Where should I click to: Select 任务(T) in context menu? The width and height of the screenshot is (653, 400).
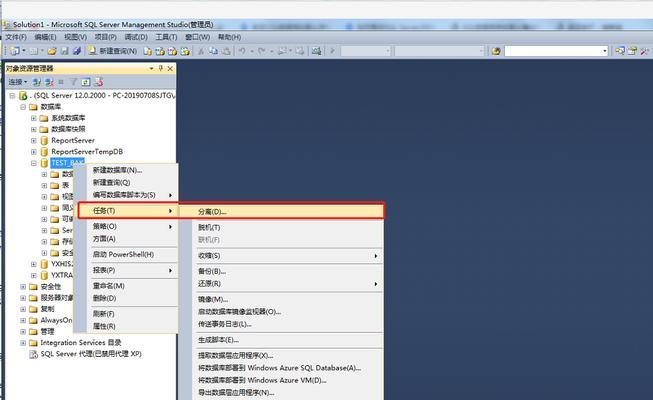[127, 211]
